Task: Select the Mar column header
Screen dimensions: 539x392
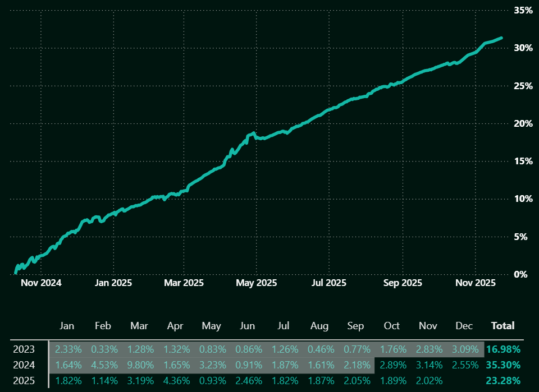Action: click(x=139, y=326)
